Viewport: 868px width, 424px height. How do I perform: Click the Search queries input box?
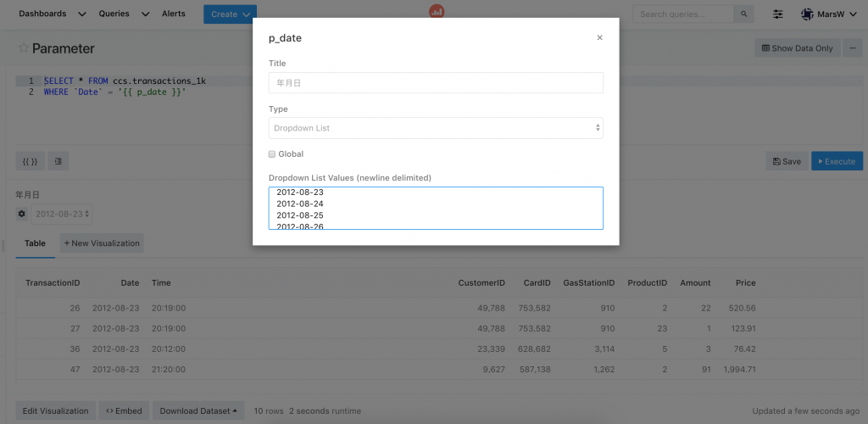coord(683,14)
